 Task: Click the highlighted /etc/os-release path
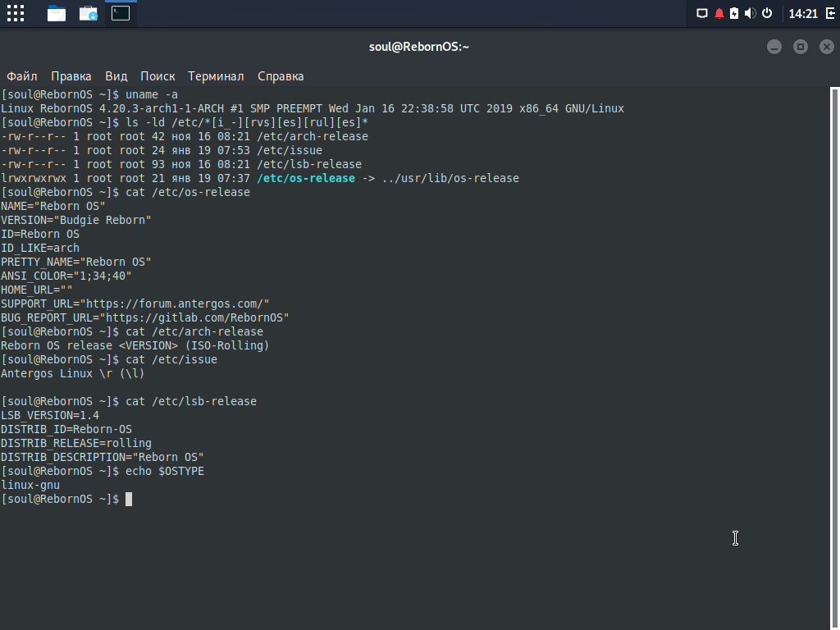[x=306, y=178]
